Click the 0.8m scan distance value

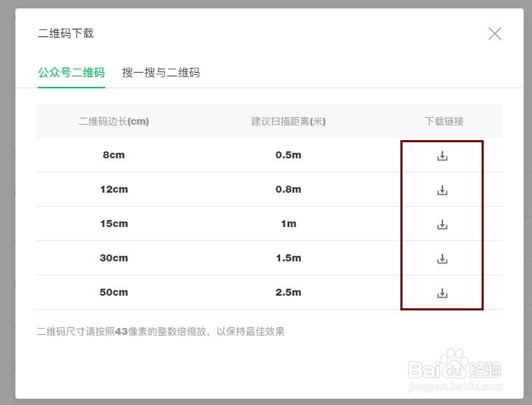pos(288,189)
